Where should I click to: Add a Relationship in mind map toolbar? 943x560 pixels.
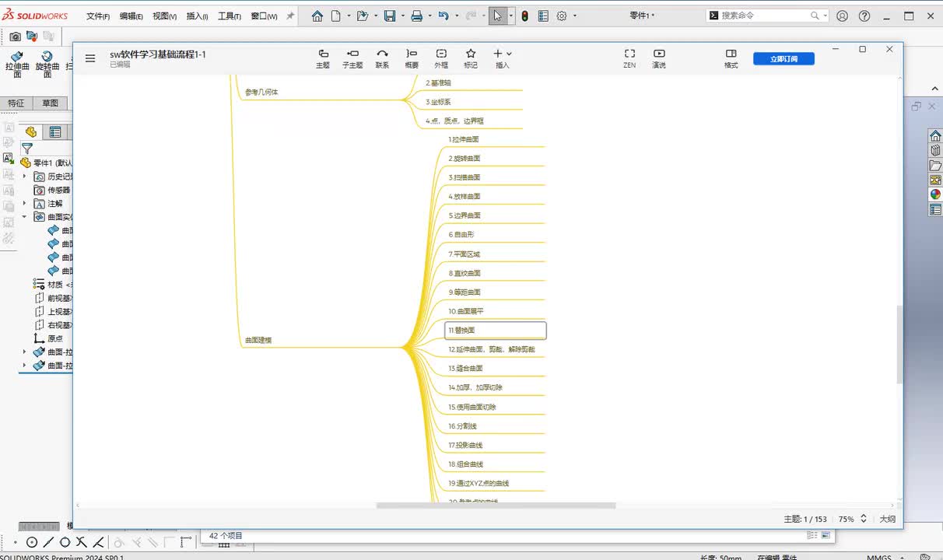[x=382, y=58]
